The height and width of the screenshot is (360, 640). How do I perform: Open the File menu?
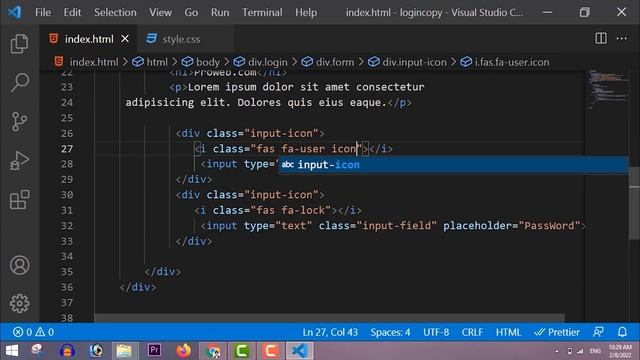(x=43, y=12)
